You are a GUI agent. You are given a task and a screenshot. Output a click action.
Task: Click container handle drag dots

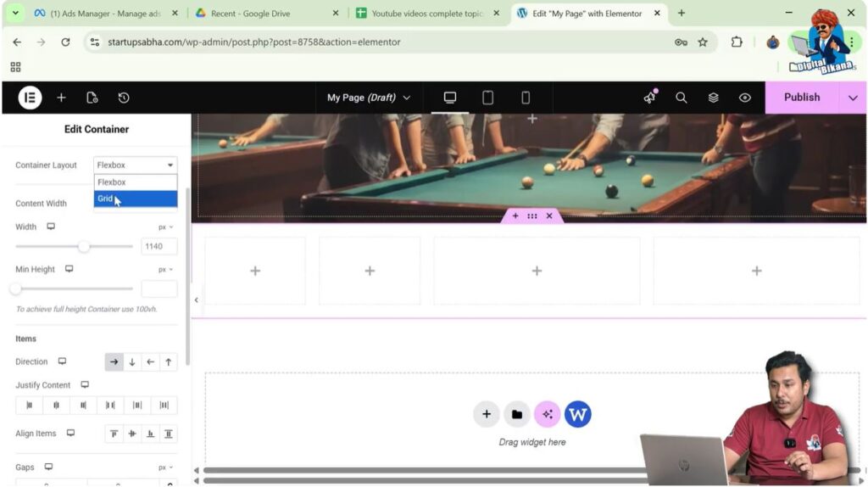coord(532,216)
